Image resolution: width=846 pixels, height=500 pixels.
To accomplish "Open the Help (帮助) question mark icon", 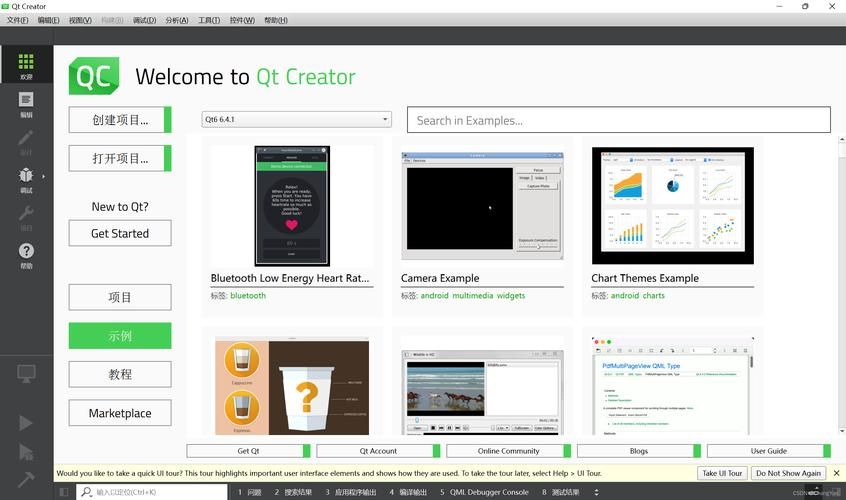I will [26, 255].
